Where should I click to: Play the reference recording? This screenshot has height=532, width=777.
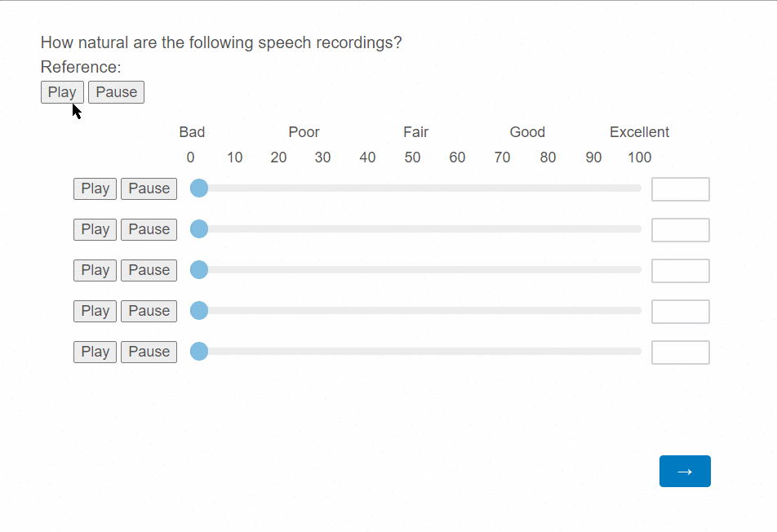62,92
